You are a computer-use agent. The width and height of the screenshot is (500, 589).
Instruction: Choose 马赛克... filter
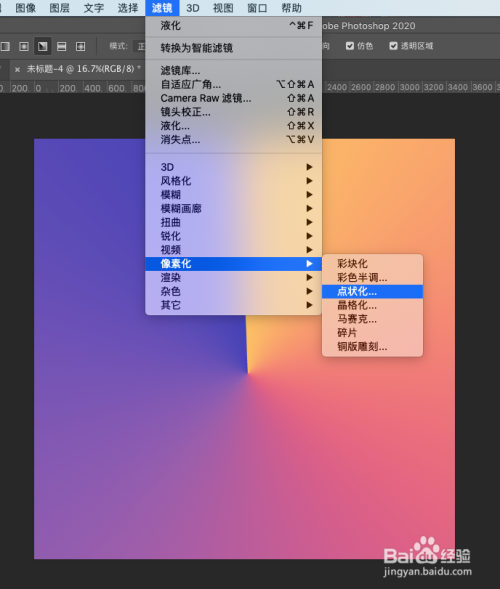pos(372,319)
